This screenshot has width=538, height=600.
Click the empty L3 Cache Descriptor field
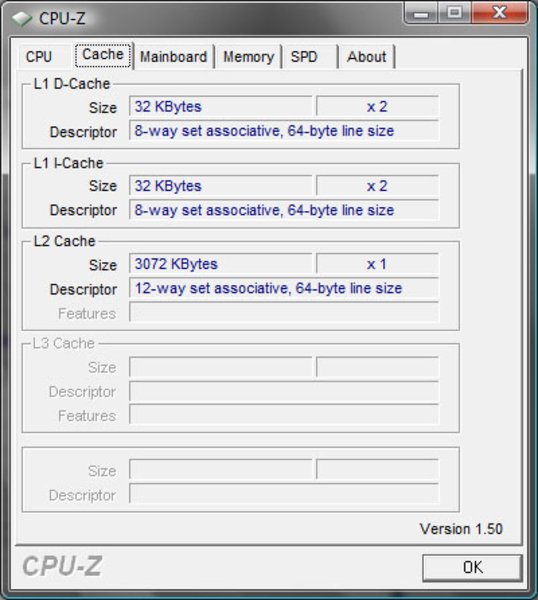click(x=284, y=391)
